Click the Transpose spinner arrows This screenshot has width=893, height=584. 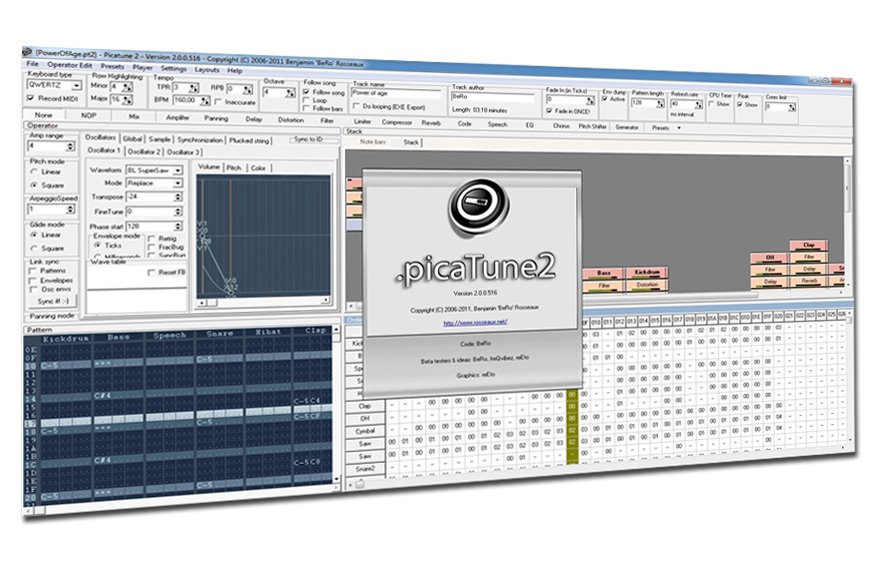178,197
